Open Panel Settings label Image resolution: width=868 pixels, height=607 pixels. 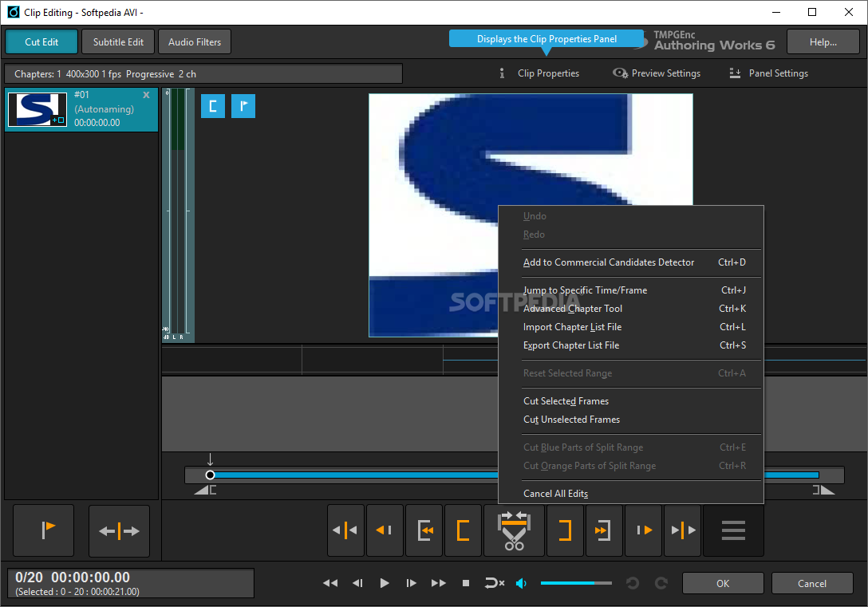coord(779,73)
